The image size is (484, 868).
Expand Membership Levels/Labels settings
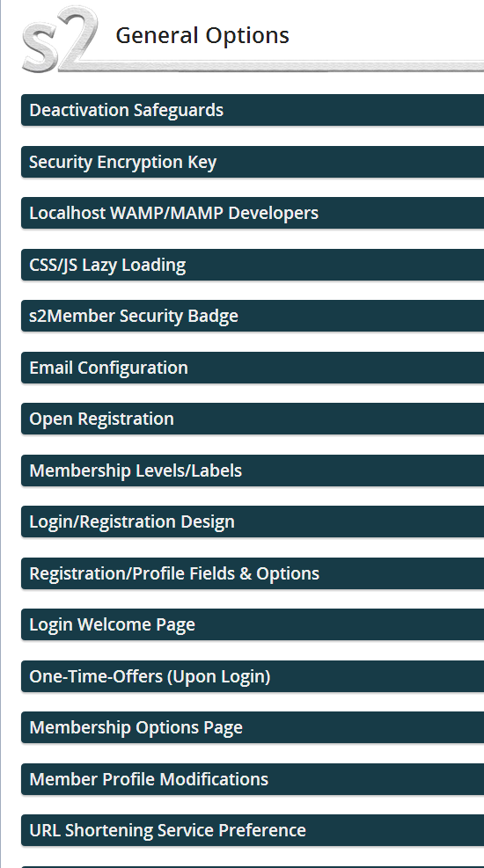253,470
